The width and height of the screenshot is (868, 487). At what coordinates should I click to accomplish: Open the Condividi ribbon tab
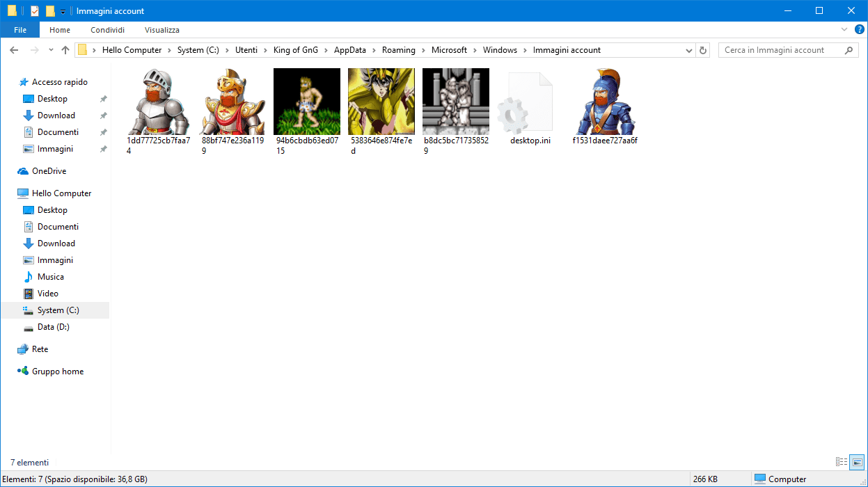click(x=108, y=30)
